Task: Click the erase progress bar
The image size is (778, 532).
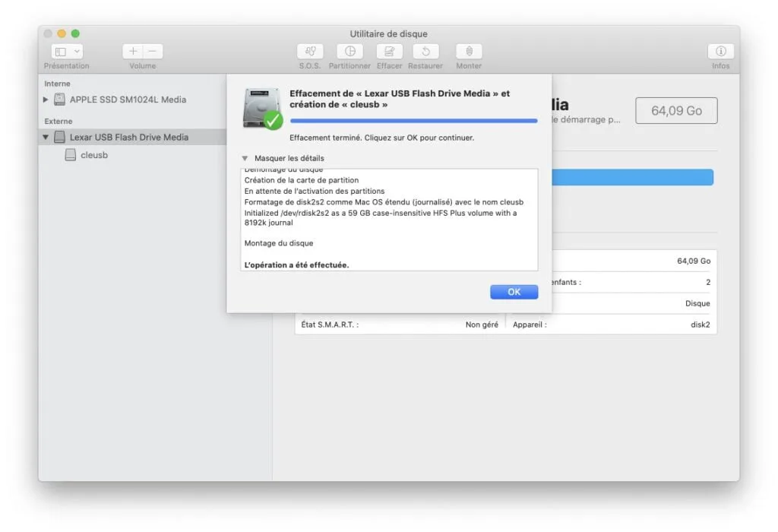Action: click(x=414, y=121)
